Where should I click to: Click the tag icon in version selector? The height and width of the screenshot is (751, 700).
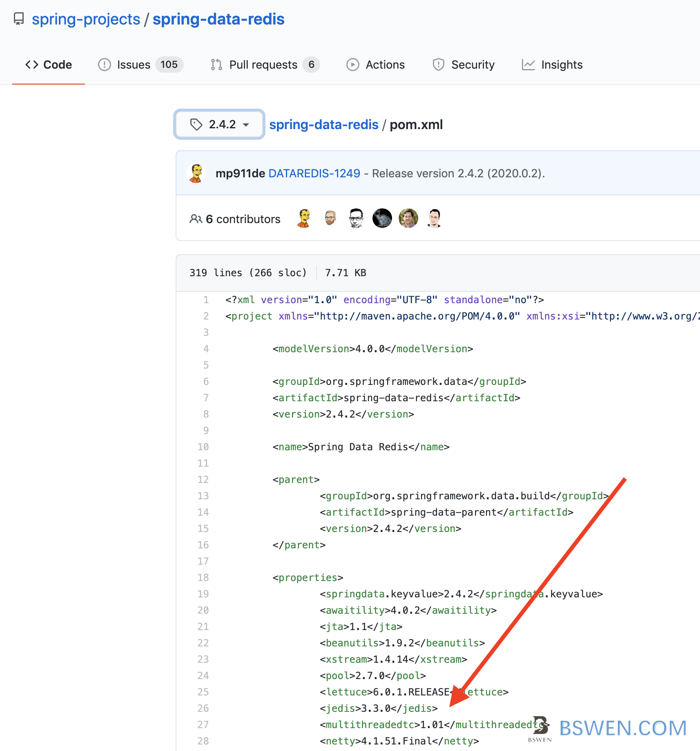coord(196,124)
